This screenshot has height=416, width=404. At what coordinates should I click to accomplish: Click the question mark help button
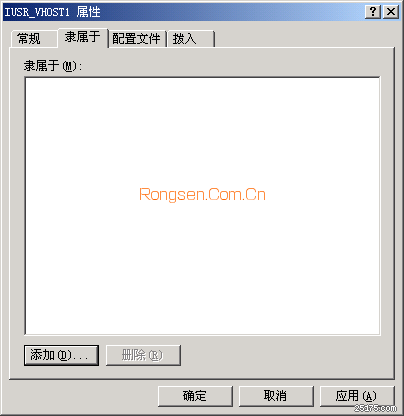(x=373, y=12)
